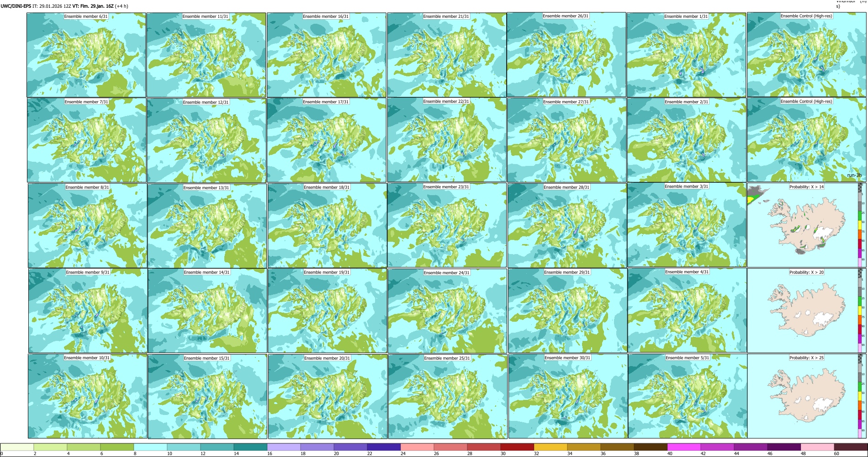Viewport: 868px width, 457px height.
Task: Select the Ensemble member 29/31 map panel
Action: (567, 311)
